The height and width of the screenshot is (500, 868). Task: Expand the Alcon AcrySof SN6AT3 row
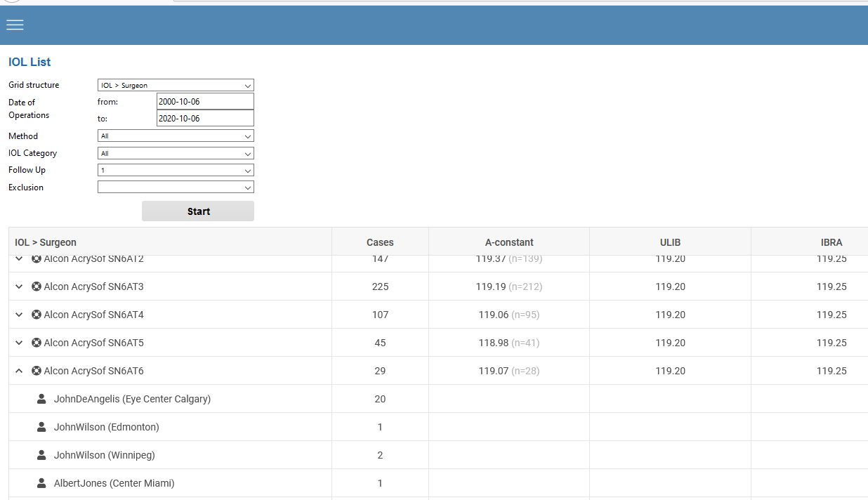pos(19,287)
